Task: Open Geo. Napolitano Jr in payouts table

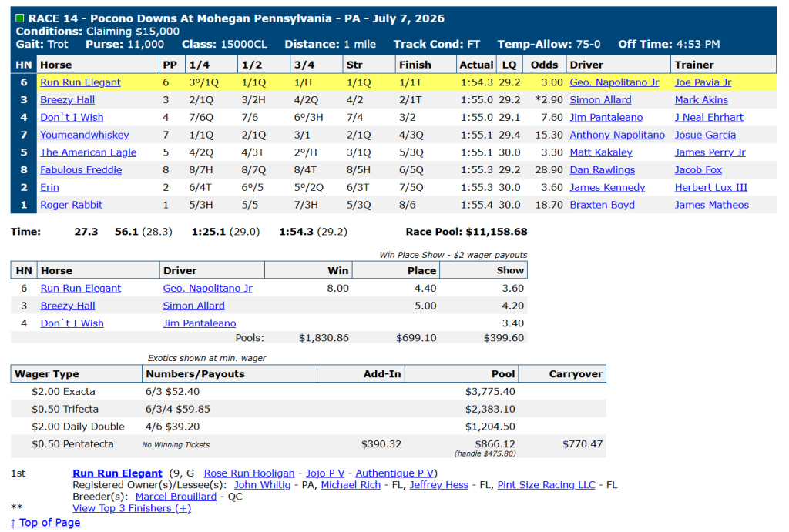Action: pyautogui.click(x=207, y=289)
